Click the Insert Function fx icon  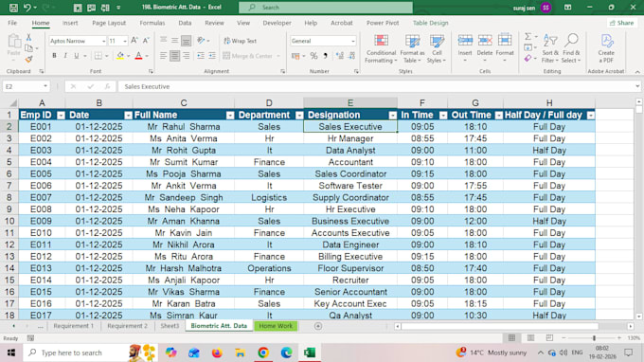[107, 86]
